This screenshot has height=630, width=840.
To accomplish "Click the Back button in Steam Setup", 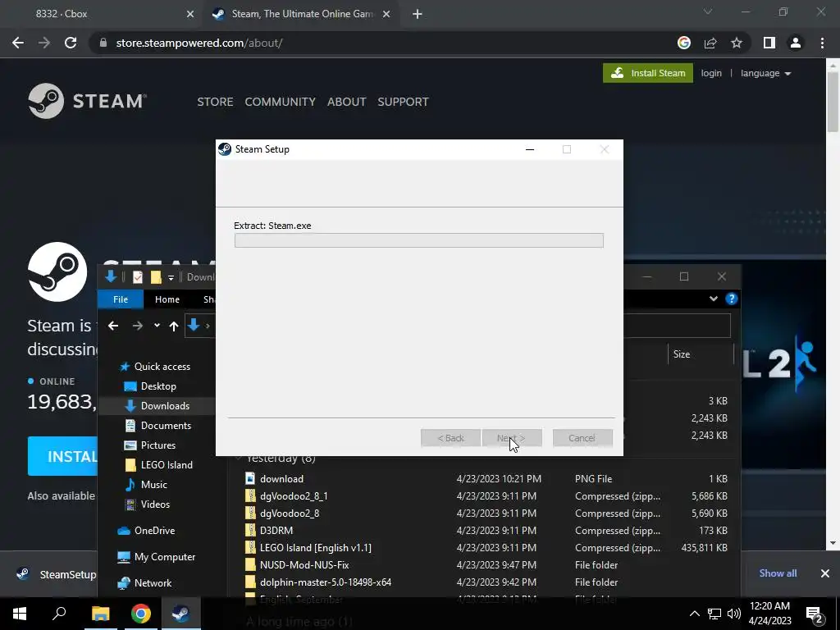I will tap(450, 438).
